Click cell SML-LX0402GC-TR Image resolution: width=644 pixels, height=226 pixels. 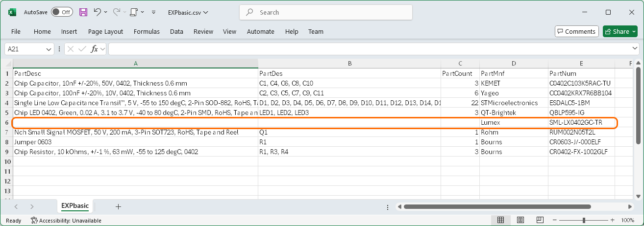point(581,122)
